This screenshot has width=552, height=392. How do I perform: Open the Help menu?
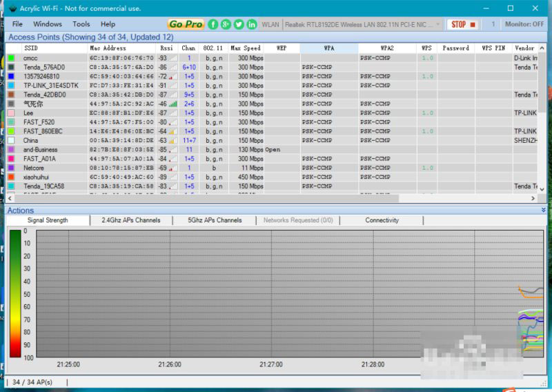[x=108, y=24]
